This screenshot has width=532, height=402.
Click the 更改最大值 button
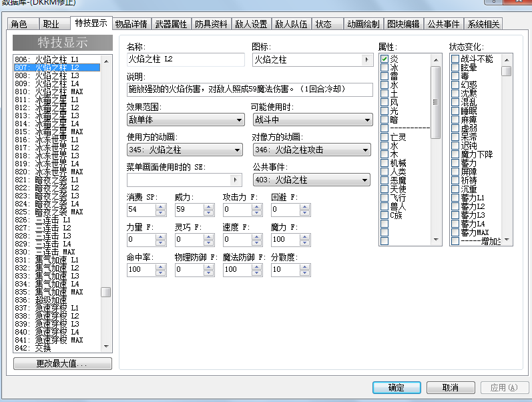click(x=63, y=364)
